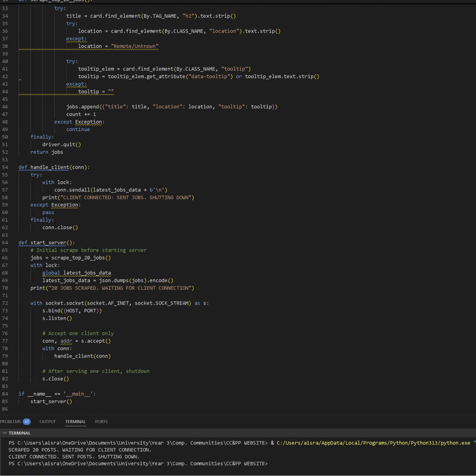This screenshot has height=476, width=476.
Task: Click 'json.dumps(jobs).encode()' on line 69
Action: 136,280
